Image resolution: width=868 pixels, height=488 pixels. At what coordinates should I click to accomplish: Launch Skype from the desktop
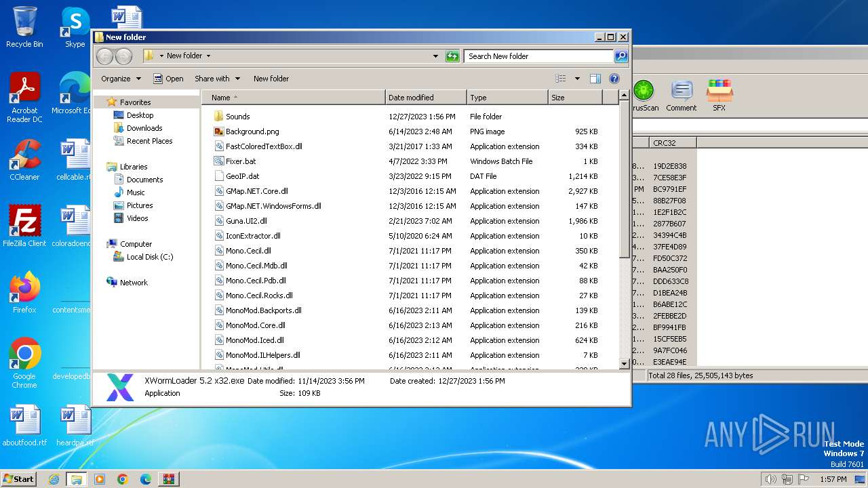click(75, 27)
